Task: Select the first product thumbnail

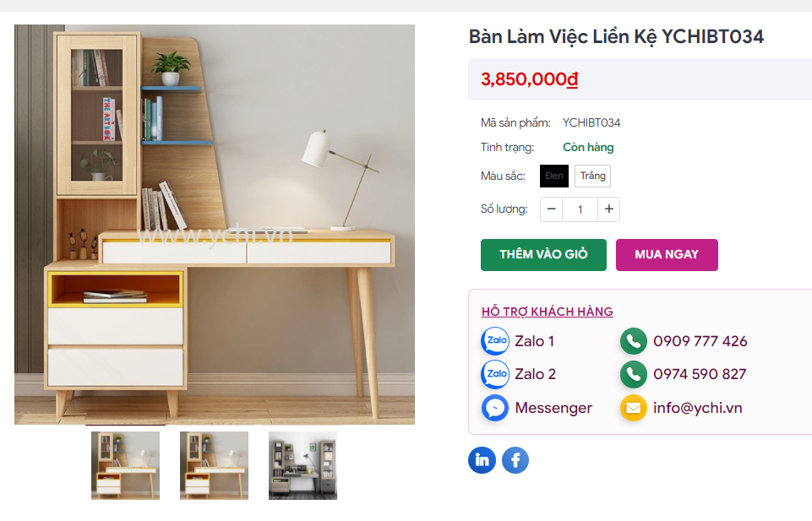Action: click(x=125, y=465)
